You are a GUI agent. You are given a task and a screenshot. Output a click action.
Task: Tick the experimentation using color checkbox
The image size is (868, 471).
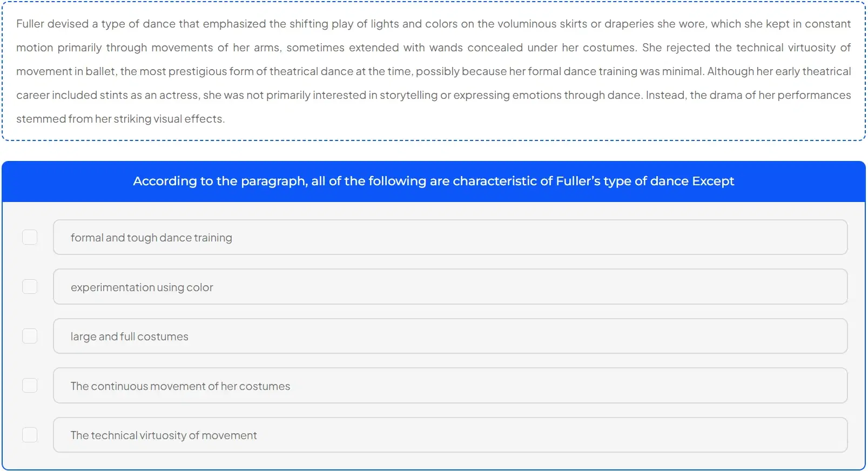30,287
